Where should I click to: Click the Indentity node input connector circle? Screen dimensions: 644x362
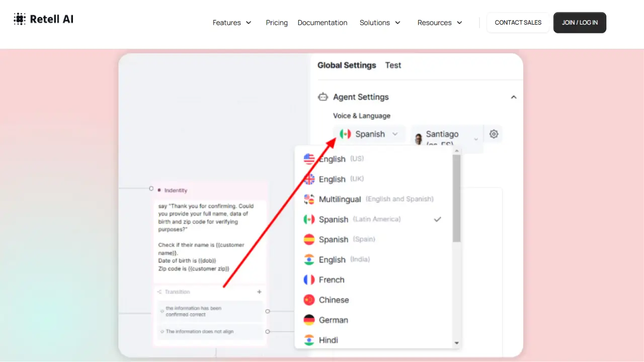[x=151, y=189]
